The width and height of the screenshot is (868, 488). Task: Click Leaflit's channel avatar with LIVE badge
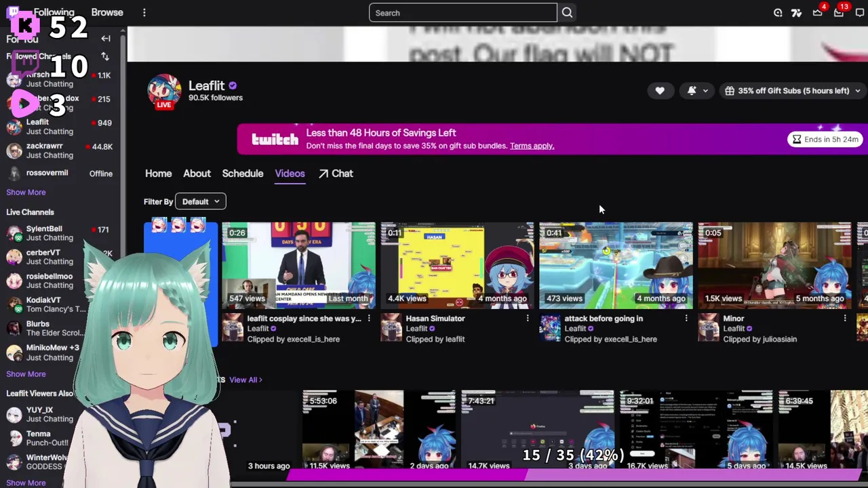point(164,91)
